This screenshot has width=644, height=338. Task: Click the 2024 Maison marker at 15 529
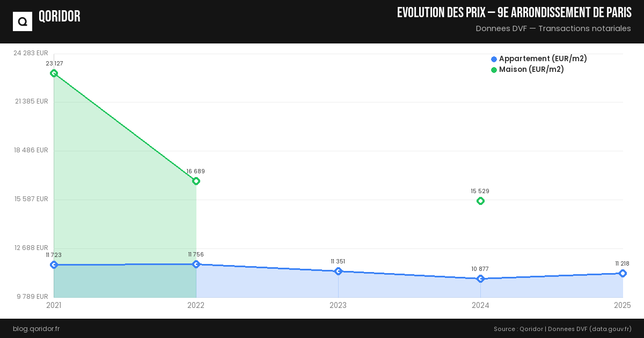[480, 201]
